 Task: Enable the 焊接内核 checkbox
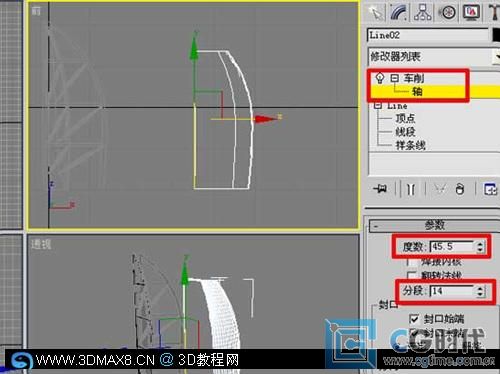coord(411,262)
